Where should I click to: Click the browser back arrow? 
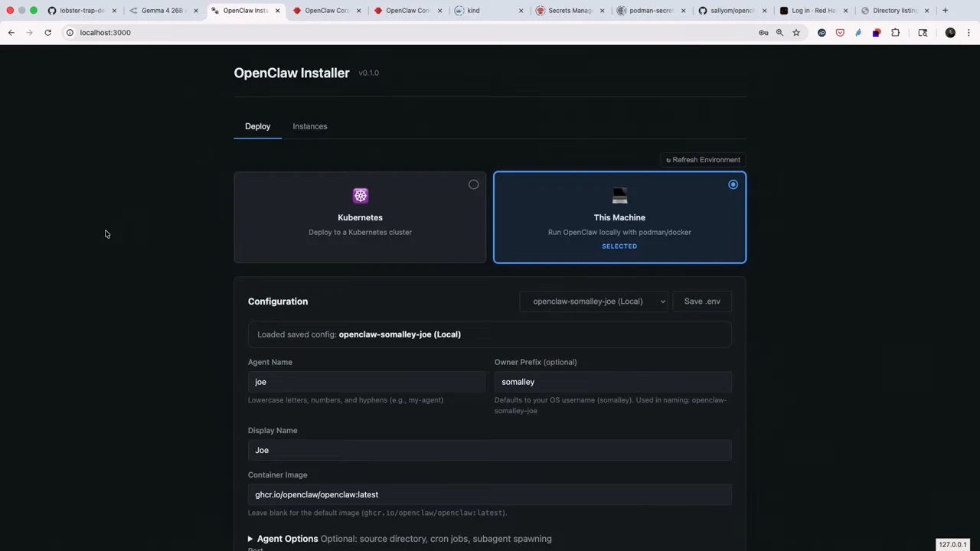(x=11, y=32)
